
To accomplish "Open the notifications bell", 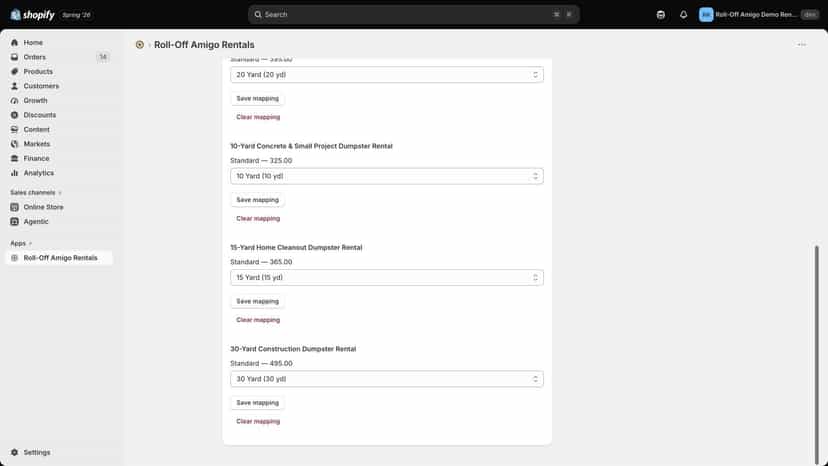I will [683, 15].
